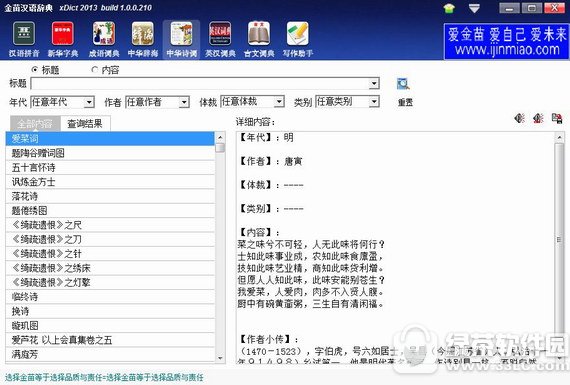Select the poem 爱菜词 in list
Screen dimensions: 570x385
pyautogui.click(x=110, y=139)
